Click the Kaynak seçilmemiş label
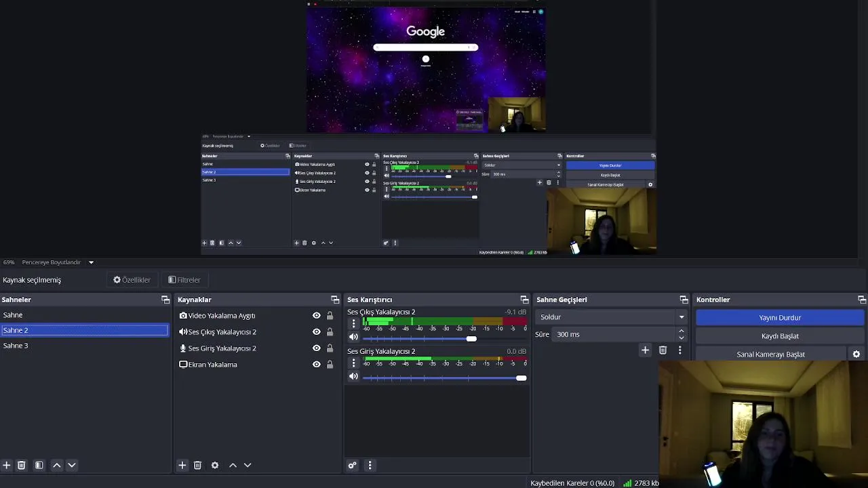 click(32, 280)
